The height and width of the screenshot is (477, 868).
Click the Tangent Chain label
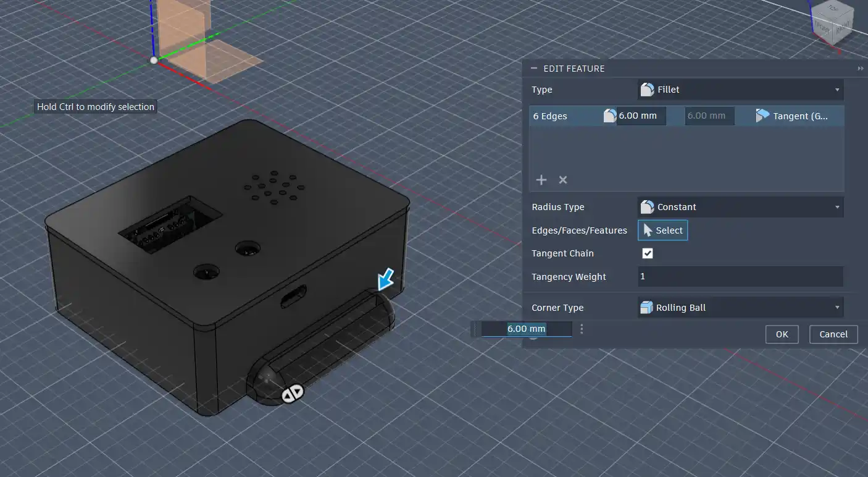click(x=562, y=253)
